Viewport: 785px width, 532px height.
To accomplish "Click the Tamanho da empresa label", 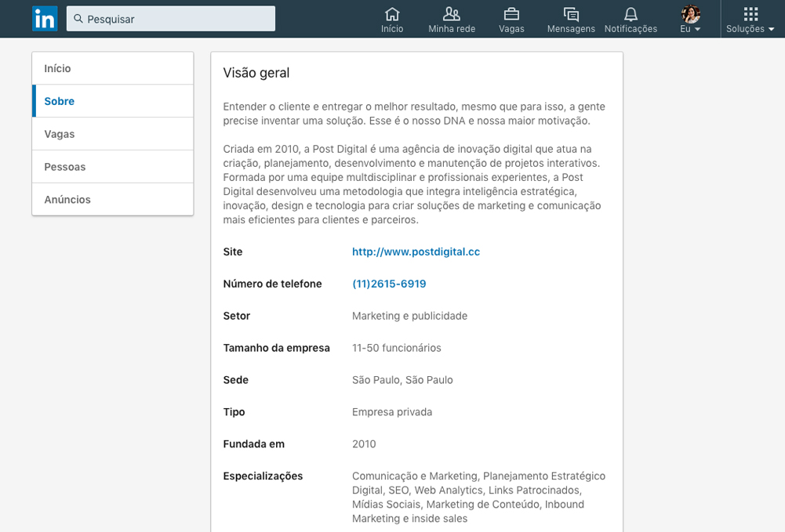I will pos(276,348).
